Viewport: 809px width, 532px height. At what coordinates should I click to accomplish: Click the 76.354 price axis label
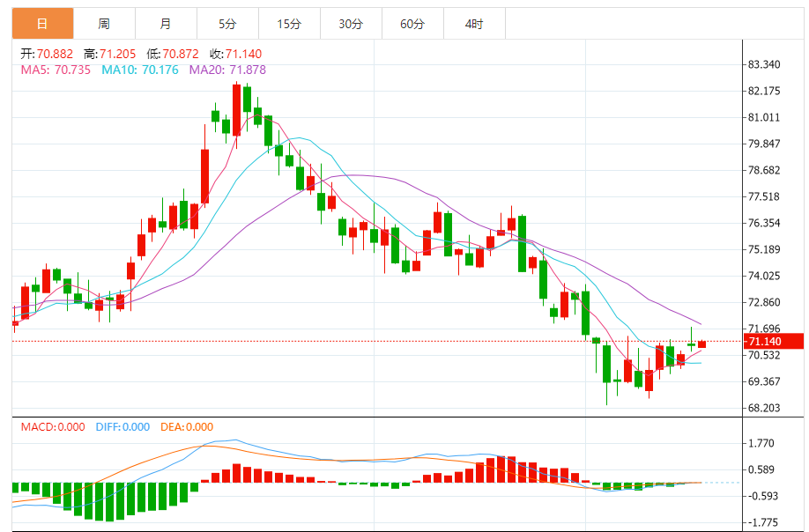(x=764, y=223)
